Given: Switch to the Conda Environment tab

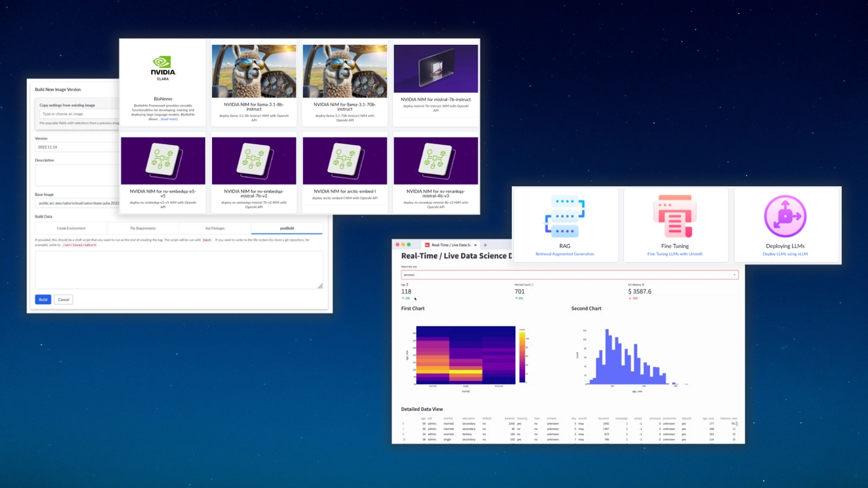Looking at the screenshot, I should [x=71, y=228].
